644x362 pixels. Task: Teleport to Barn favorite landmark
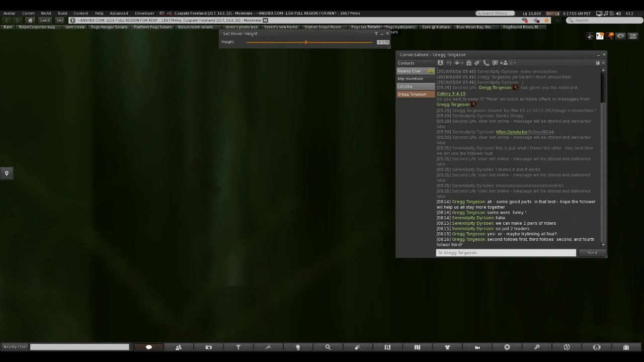tap(8, 27)
